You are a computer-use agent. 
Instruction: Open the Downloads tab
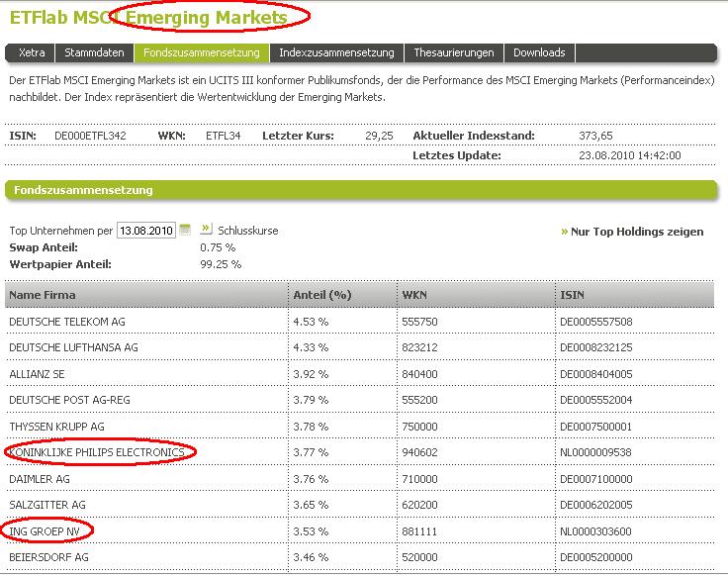(x=539, y=52)
